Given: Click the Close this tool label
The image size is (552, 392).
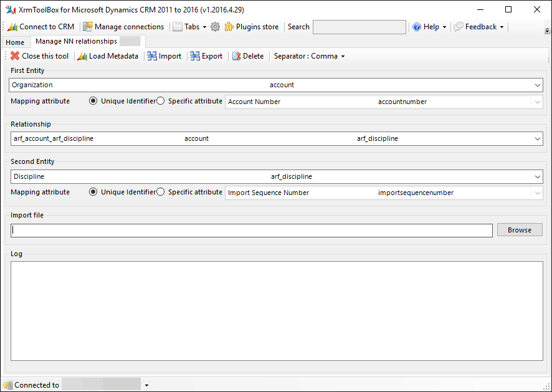Looking at the screenshot, I should point(45,56).
